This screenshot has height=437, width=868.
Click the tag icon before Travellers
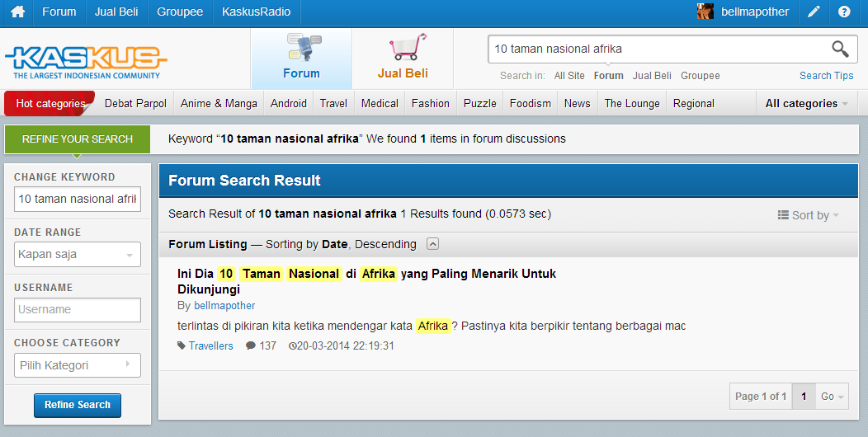[182, 345]
